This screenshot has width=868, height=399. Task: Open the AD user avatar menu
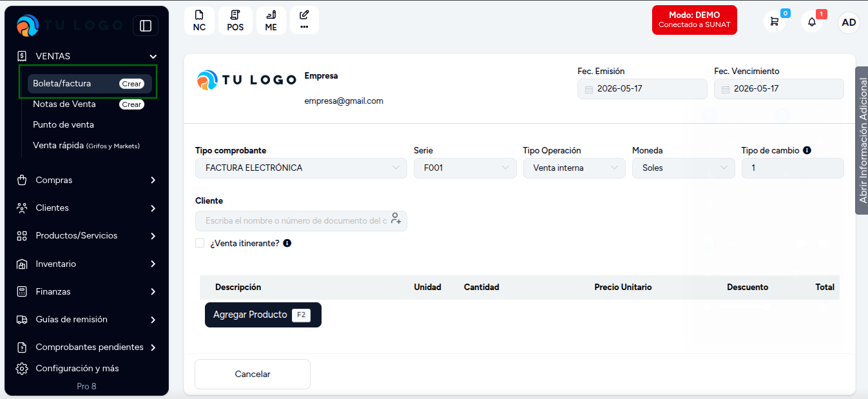click(x=849, y=23)
